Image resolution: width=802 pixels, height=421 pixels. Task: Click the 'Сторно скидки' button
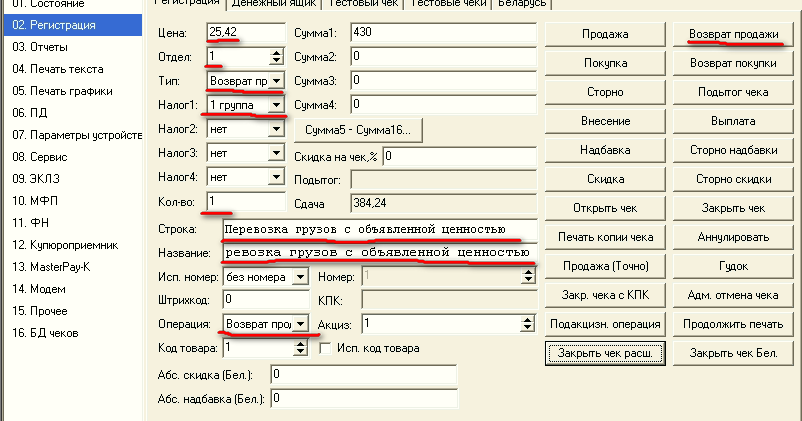(733, 179)
